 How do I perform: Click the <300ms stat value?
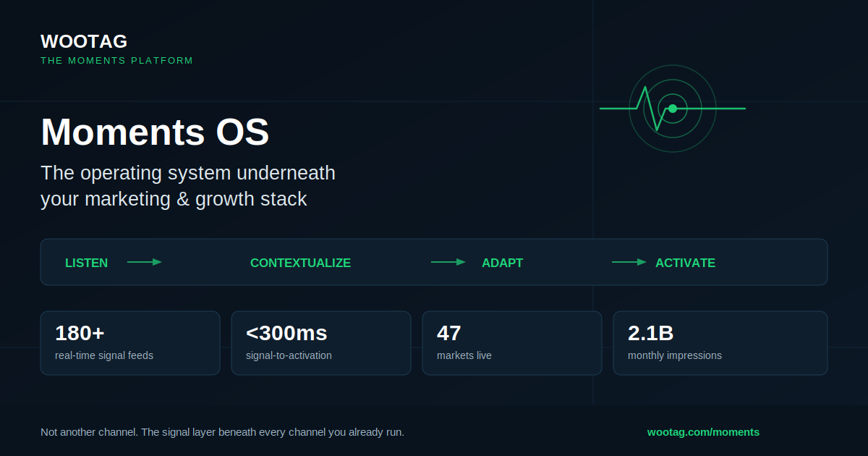(x=286, y=333)
